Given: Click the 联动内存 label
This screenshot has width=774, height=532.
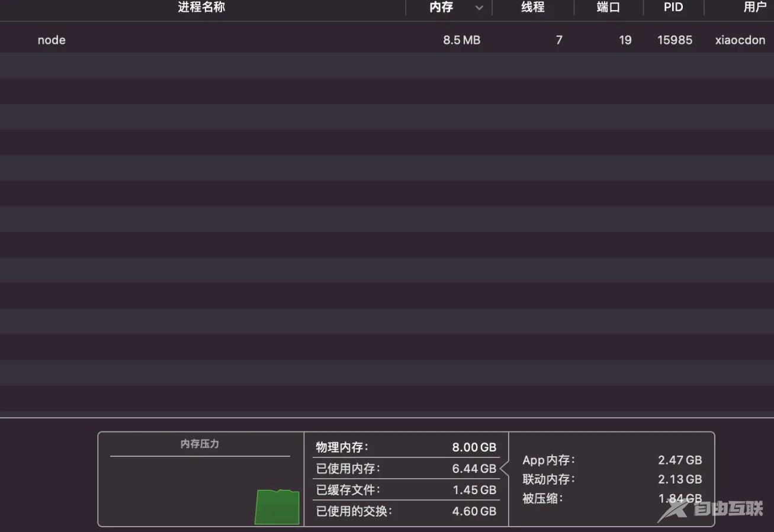Looking at the screenshot, I should pos(549,479).
